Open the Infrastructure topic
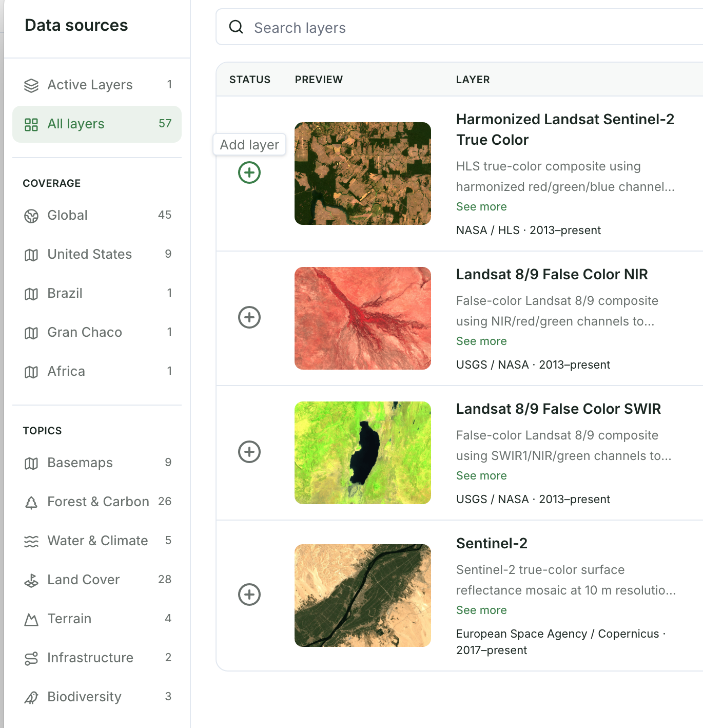703x728 pixels. point(97,658)
